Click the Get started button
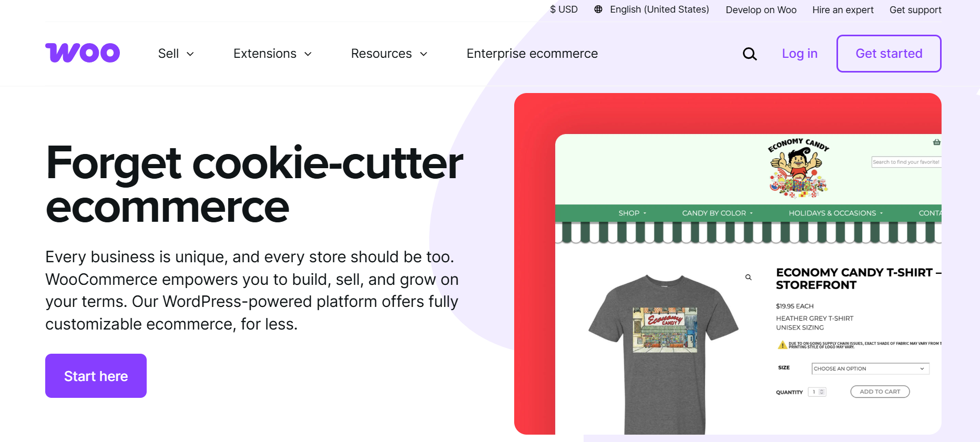980x442 pixels. coord(889,54)
